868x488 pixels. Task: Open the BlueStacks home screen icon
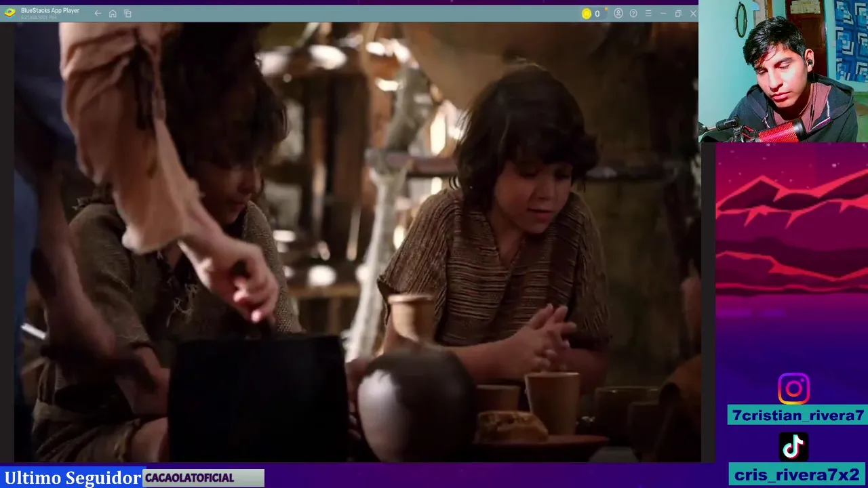pos(113,14)
